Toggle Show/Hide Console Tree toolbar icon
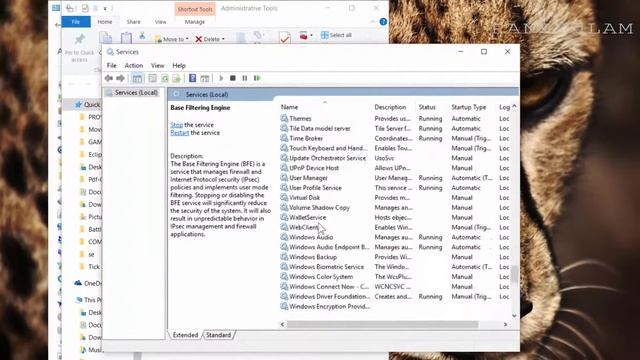 coord(137,78)
